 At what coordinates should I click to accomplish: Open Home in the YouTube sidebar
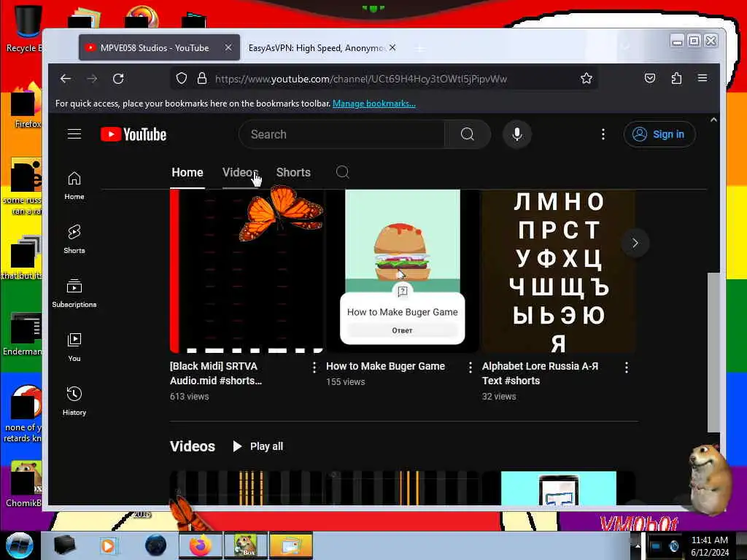click(74, 186)
